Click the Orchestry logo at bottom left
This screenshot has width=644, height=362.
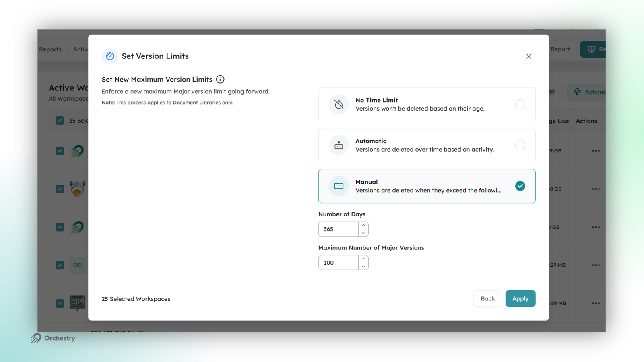pyautogui.click(x=53, y=338)
